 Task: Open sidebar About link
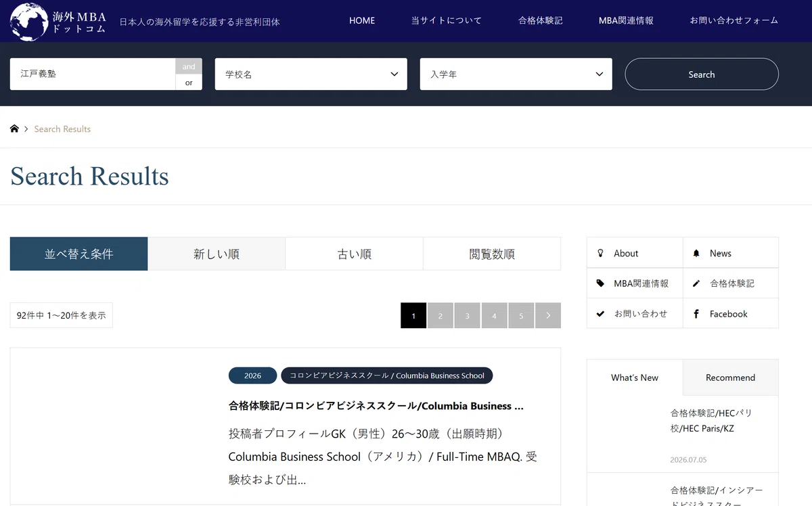[x=635, y=253]
